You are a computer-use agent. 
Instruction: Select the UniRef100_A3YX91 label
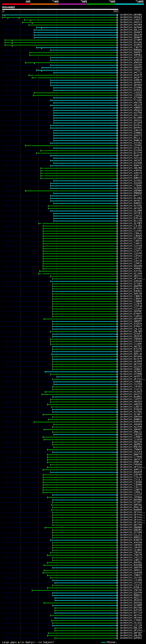(131, 271)
